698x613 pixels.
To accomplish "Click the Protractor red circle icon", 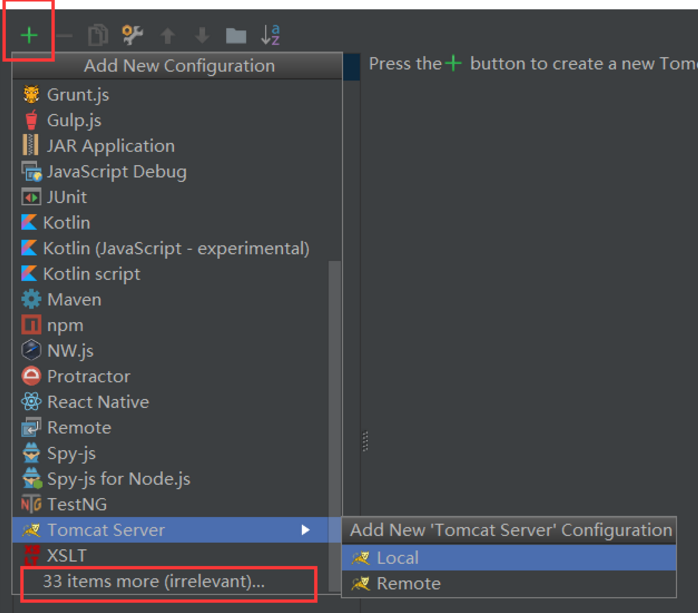I will pos(31,376).
